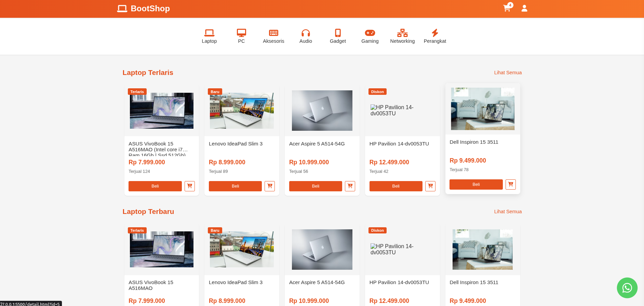Add Dell Inspiron 15 3511 to cart icon
This screenshot has height=306, width=644.
510,184
